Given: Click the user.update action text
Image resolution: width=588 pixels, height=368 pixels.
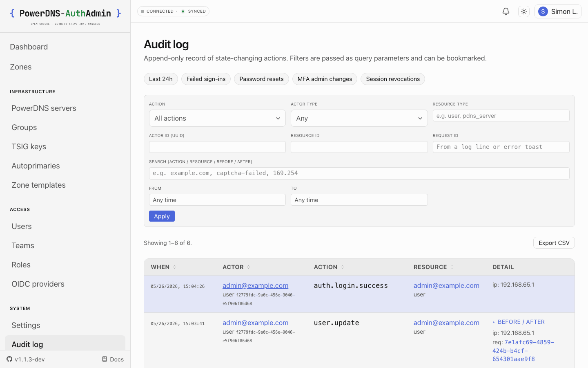Looking at the screenshot, I should click(336, 323).
